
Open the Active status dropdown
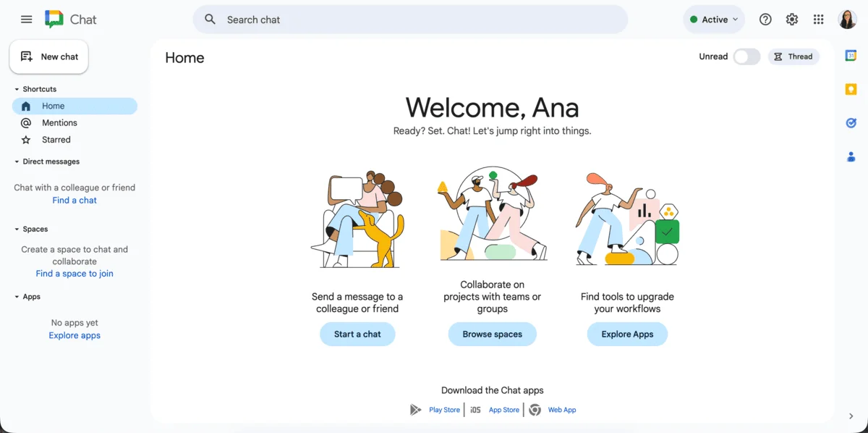(x=714, y=20)
